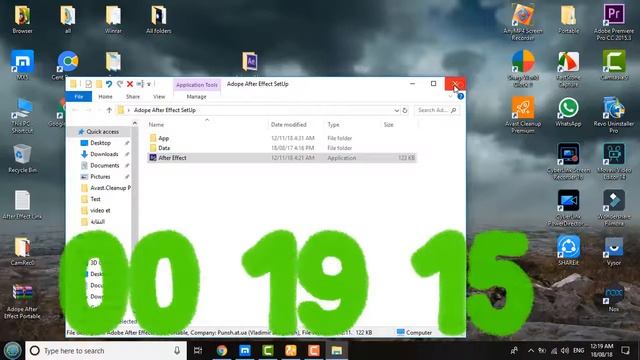Expand the address bar history dropdown
The height and width of the screenshot is (360, 640).
point(396,110)
